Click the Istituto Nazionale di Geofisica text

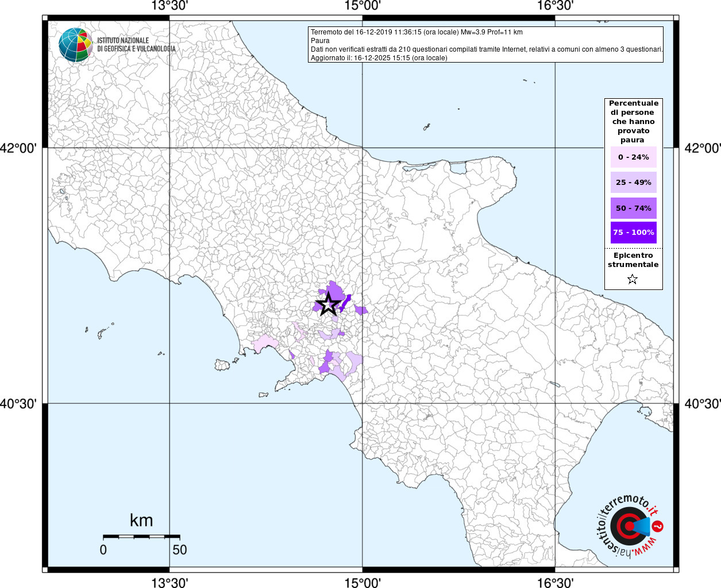pos(136,45)
